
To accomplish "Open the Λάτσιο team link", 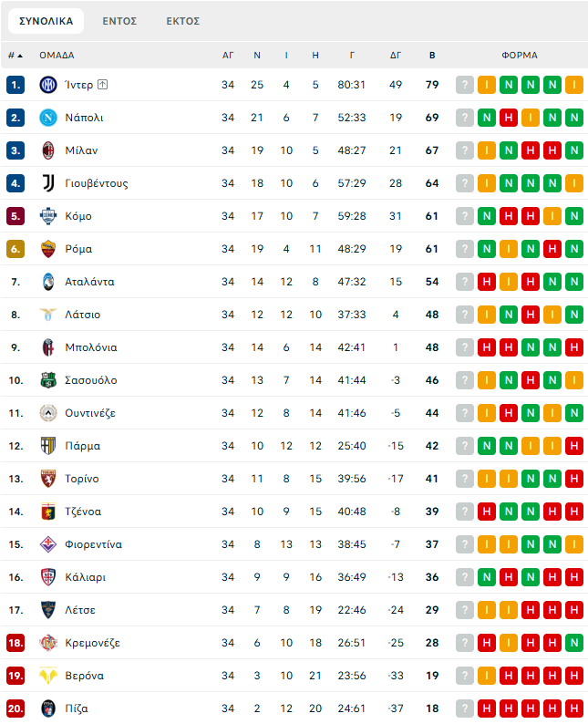I will click(x=83, y=315).
